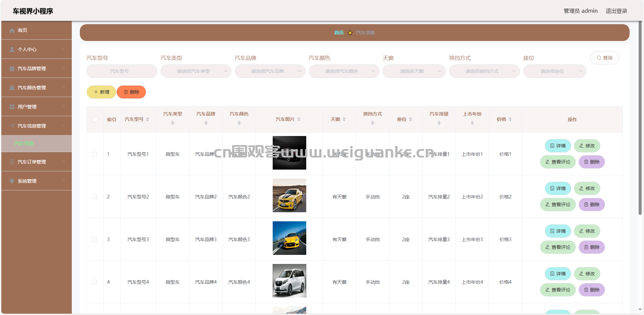Click the yellow Camaro car thumbnail

click(x=289, y=195)
